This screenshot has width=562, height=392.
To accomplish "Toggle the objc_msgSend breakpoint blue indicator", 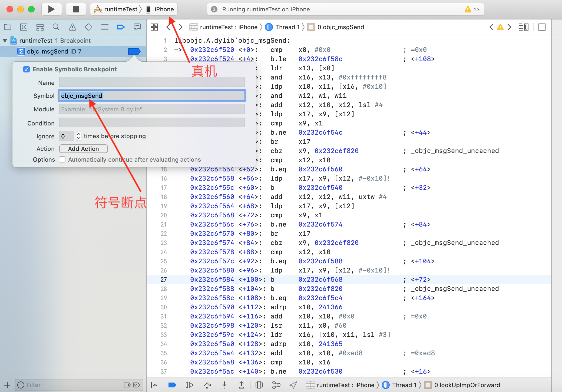I will pos(134,51).
